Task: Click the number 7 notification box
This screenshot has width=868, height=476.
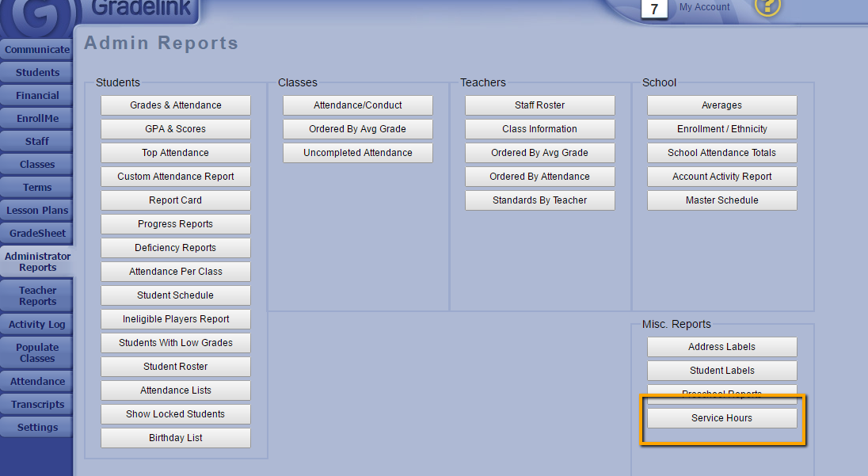Action: (654, 10)
